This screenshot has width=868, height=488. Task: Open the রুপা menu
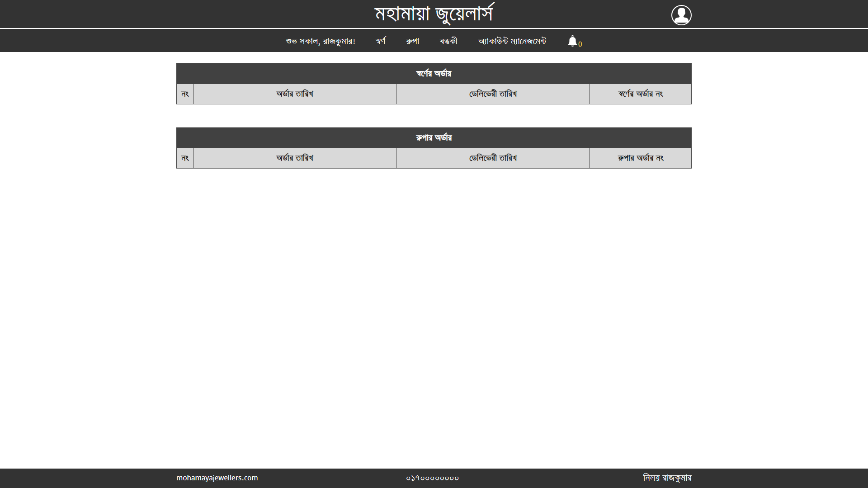point(412,41)
